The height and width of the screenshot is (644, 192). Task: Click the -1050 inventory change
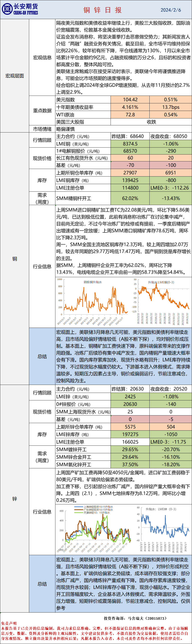[171, 434]
